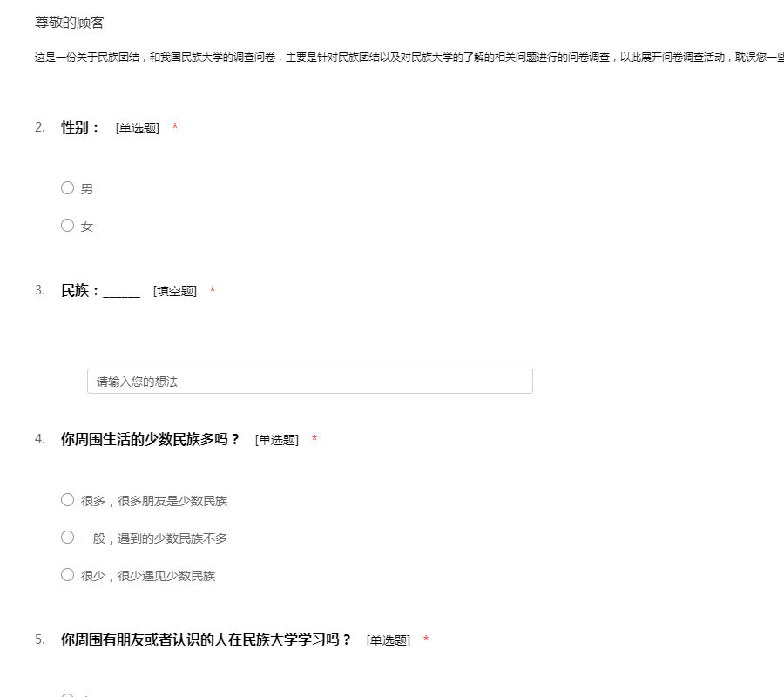
Task: Click the 你周围生活的少数民族多吗 question title
Action: [x=150, y=440]
